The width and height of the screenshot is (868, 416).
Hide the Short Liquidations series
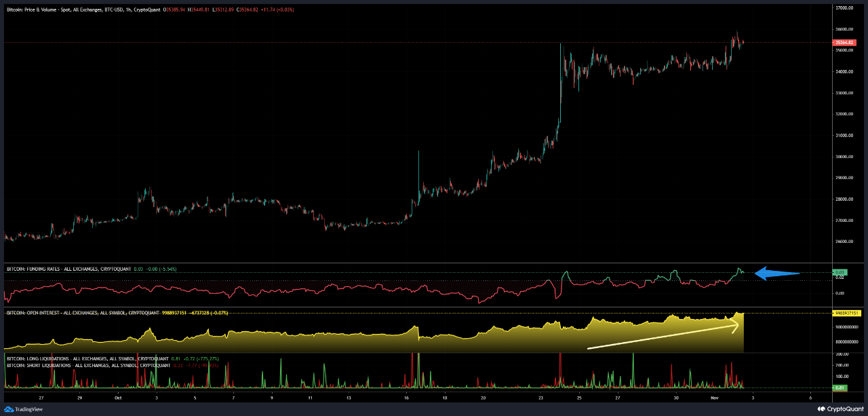pyautogui.click(x=75, y=364)
